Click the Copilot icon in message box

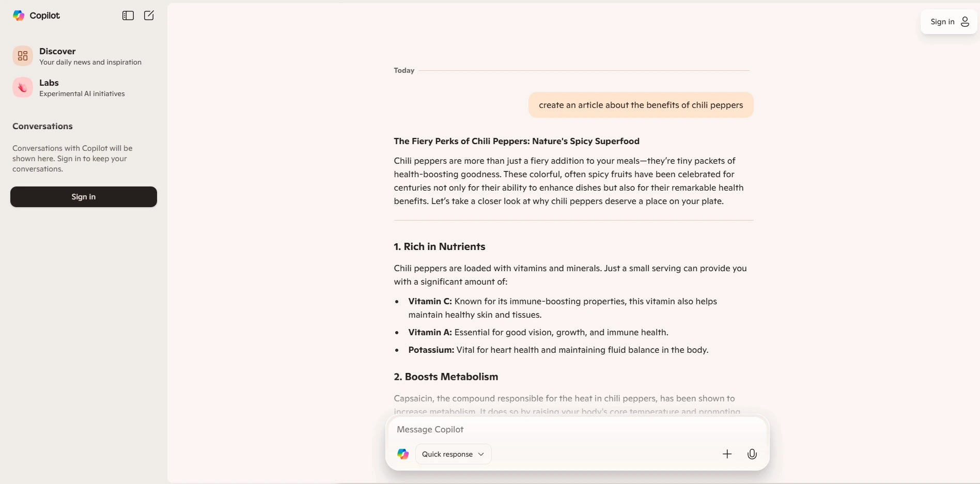pos(403,454)
